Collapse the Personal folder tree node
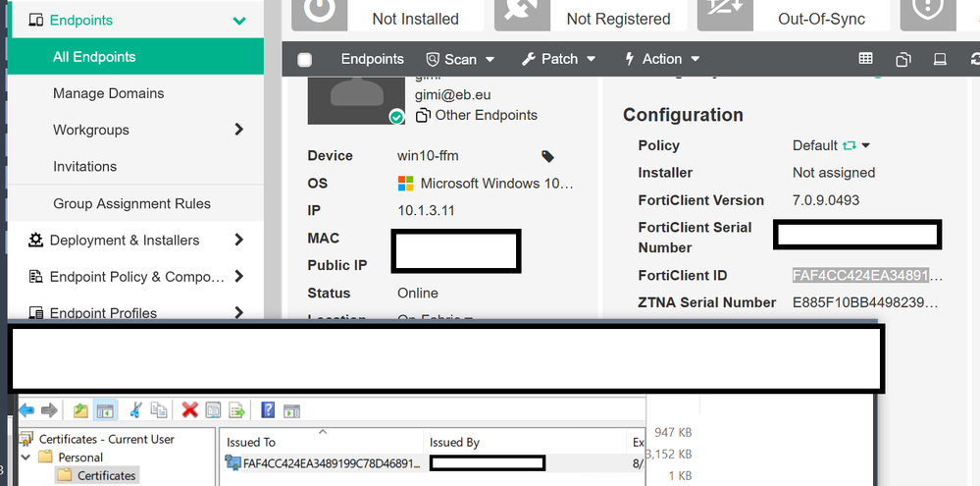The height and width of the screenshot is (486, 980). coord(26,458)
